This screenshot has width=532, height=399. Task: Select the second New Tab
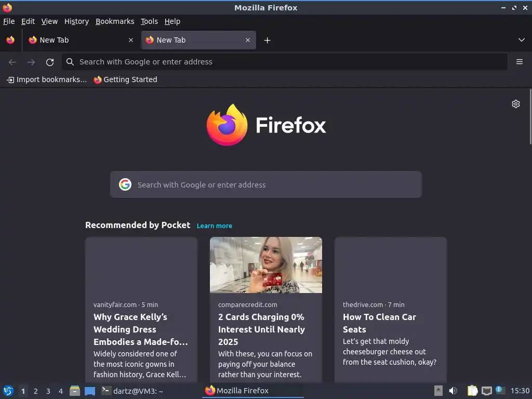click(198, 40)
